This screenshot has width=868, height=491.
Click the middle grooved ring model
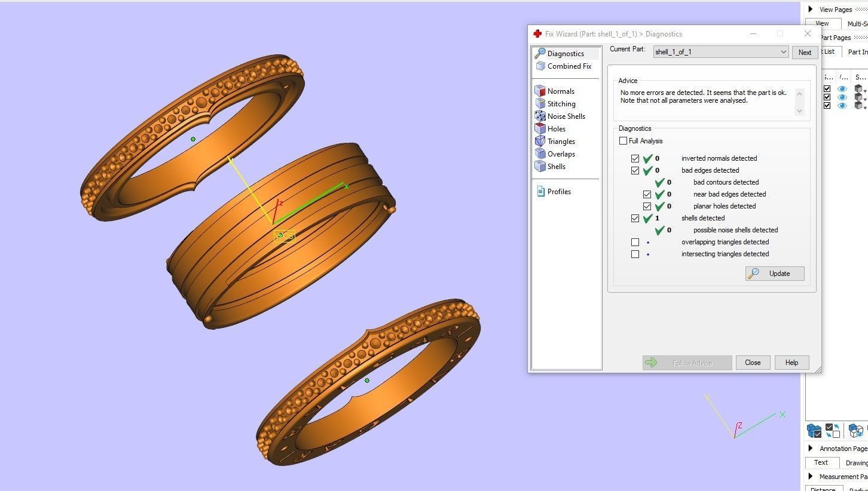(281, 236)
